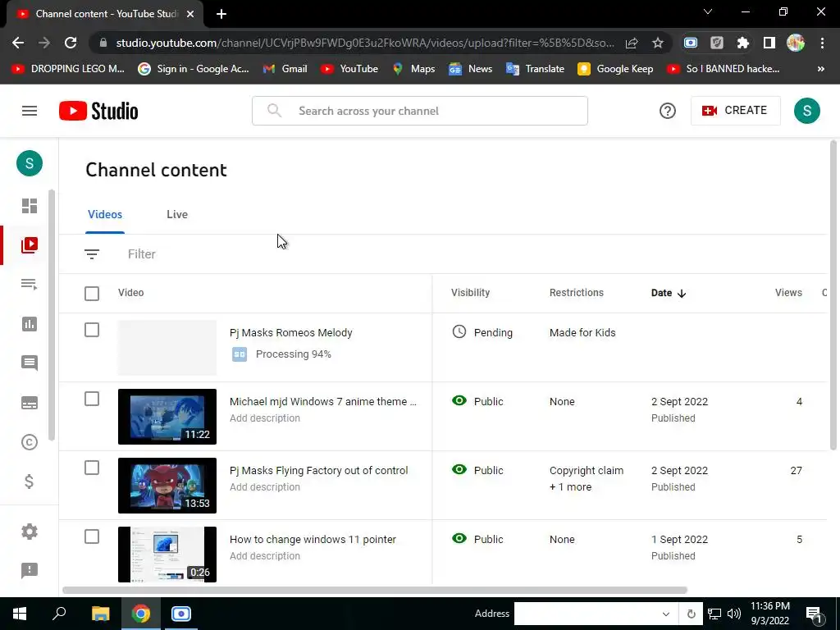Bookmark this page with star icon
The height and width of the screenshot is (630, 840).
658,43
